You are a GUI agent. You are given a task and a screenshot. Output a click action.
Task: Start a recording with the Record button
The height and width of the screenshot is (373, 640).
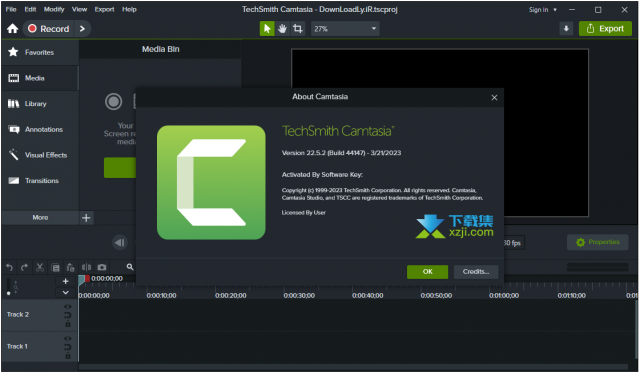[x=49, y=29]
